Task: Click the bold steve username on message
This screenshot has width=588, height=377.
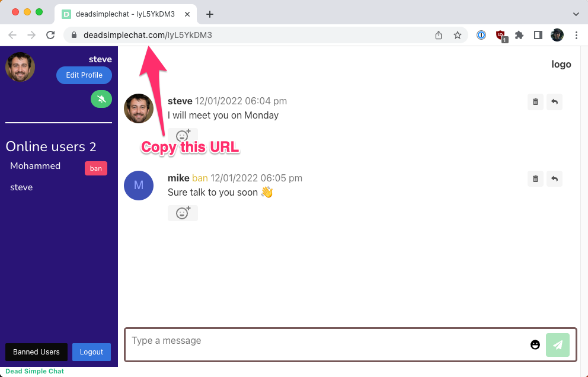Action: tap(180, 101)
